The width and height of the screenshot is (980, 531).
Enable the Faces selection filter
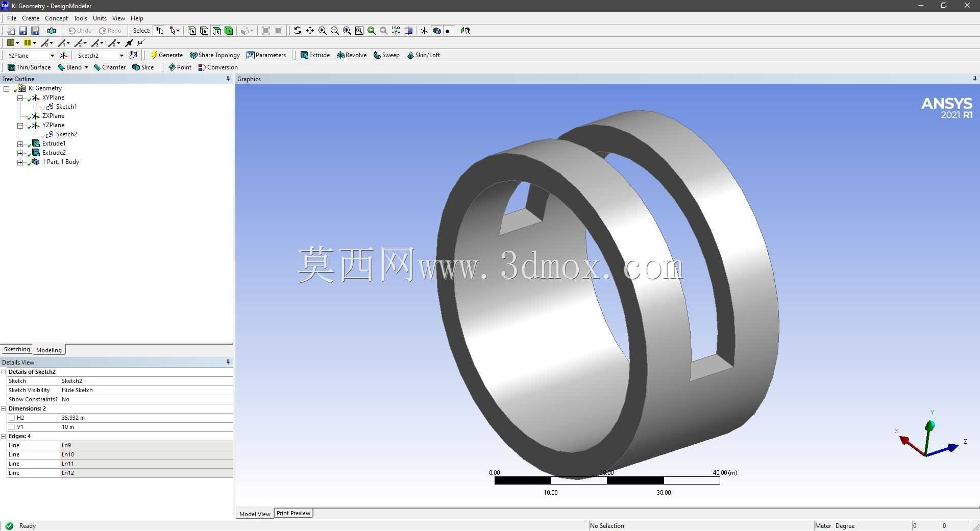point(216,31)
